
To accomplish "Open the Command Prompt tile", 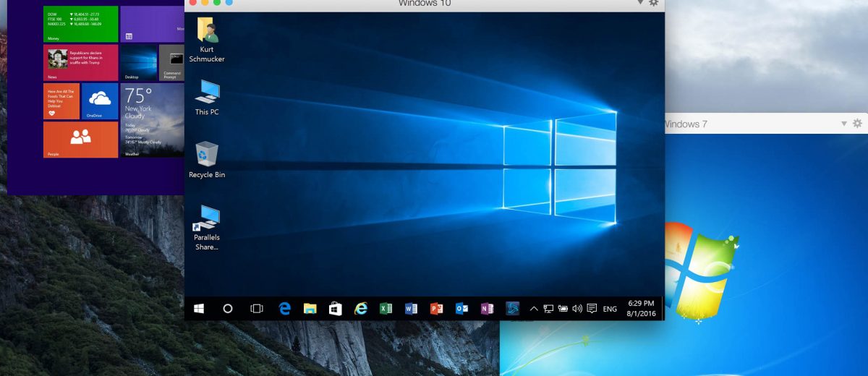I will tap(171, 63).
